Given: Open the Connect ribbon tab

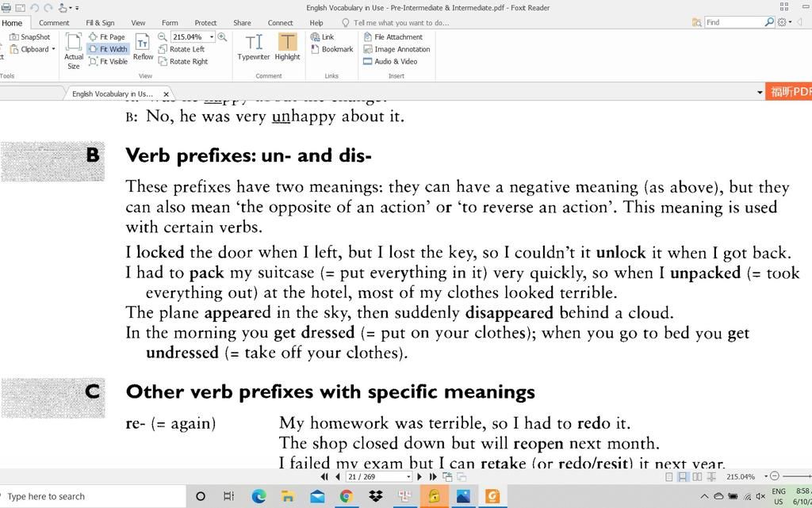Looking at the screenshot, I should click(280, 23).
